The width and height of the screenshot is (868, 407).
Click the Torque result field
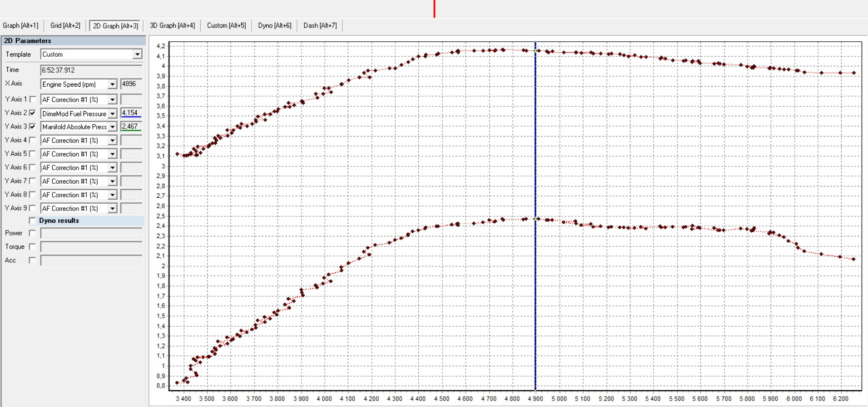91,247
